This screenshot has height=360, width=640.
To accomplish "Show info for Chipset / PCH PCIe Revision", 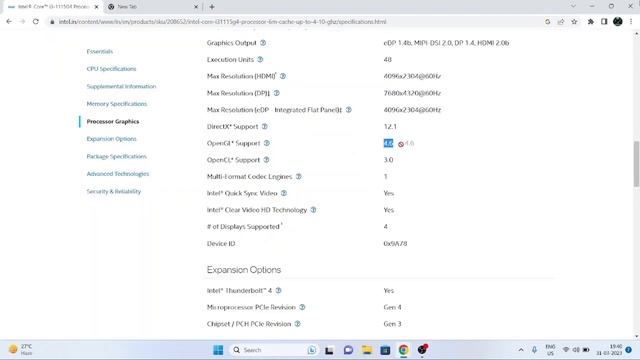I will (x=298, y=324).
